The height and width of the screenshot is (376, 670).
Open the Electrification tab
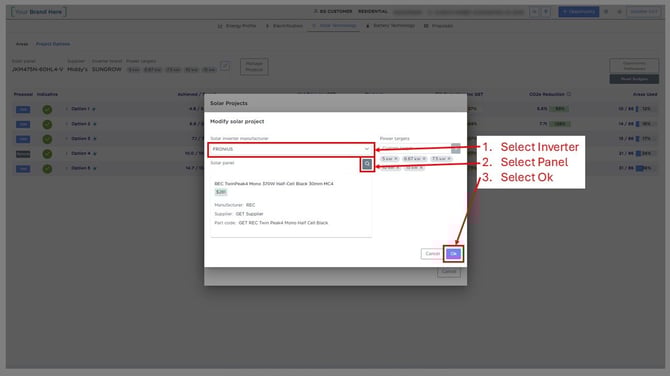pos(284,26)
